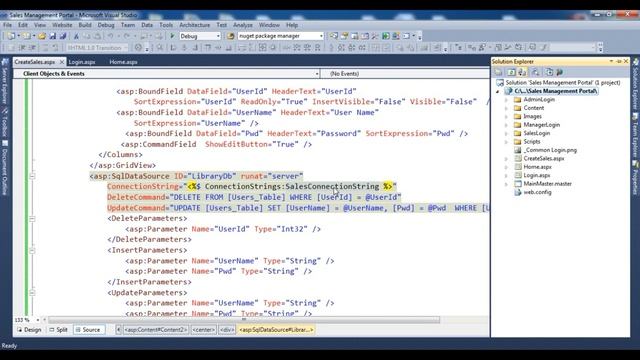Open the Website menu

(62, 25)
